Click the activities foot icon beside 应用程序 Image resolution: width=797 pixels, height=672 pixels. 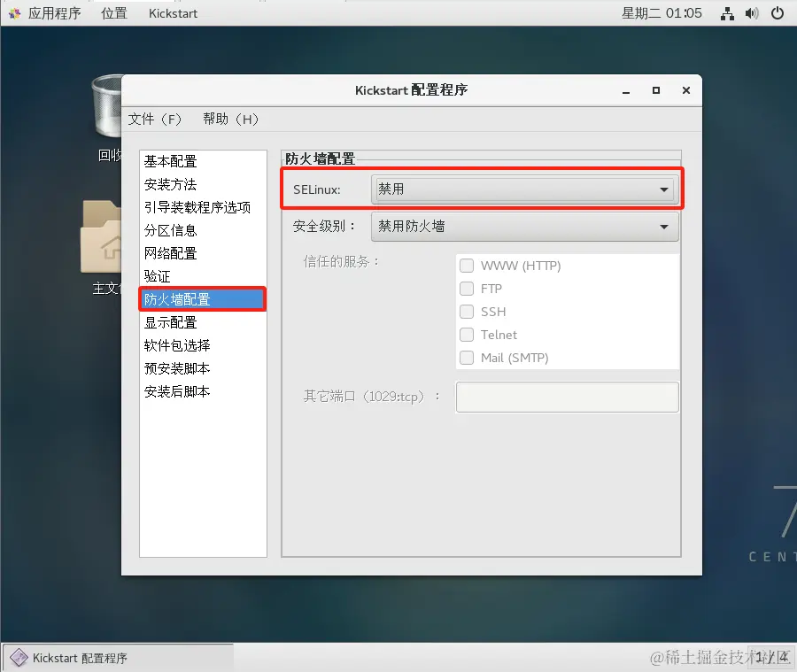[x=15, y=14]
